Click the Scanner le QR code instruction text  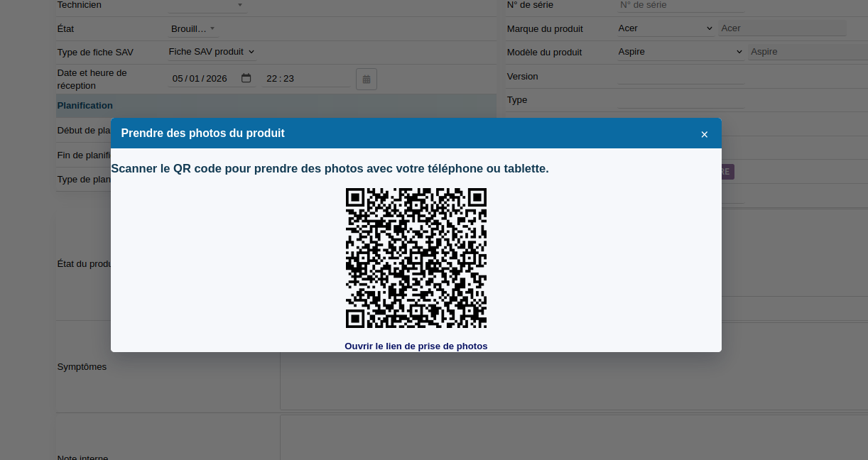[330, 169]
